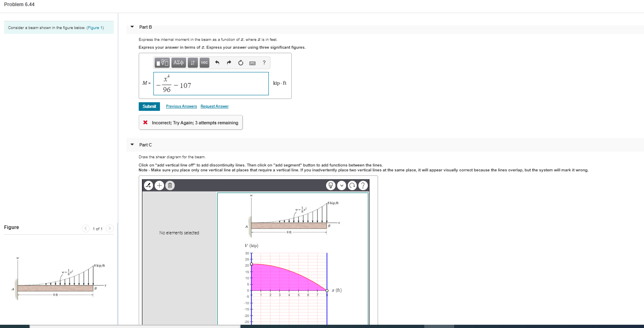Viewport: 644px width, 328px height.
Task: Open equation editor help question mark
Action: (264, 63)
